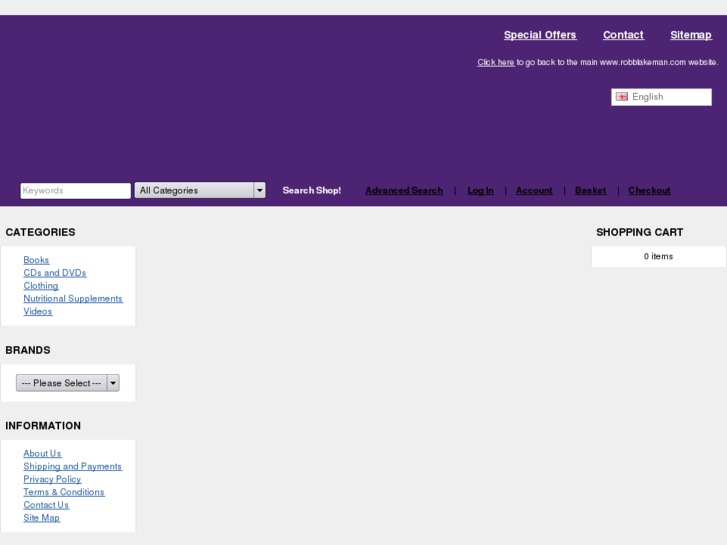This screenshot has height=545, width=727.
Task: View the Basket
Action: click(x=590, y=190)
